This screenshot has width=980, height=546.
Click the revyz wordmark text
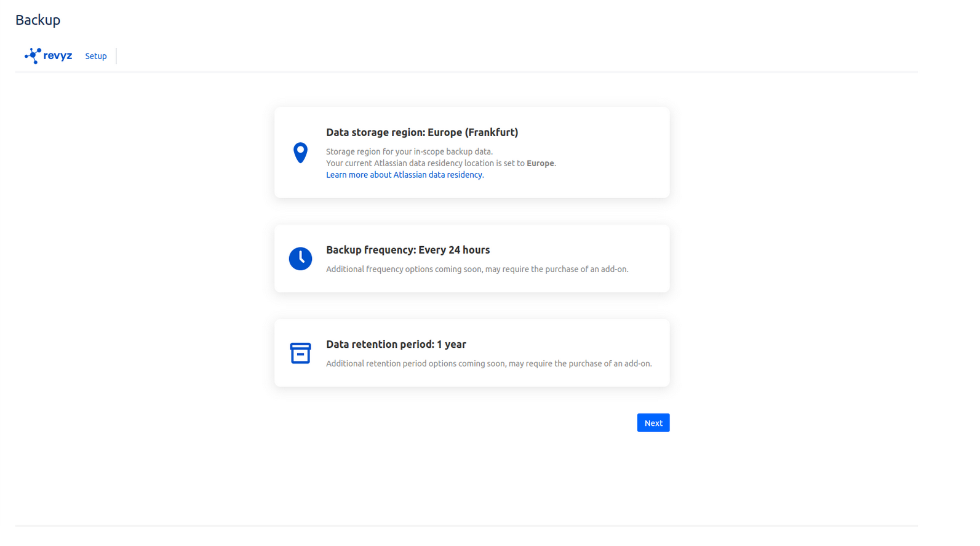click(x=58, y=56)
